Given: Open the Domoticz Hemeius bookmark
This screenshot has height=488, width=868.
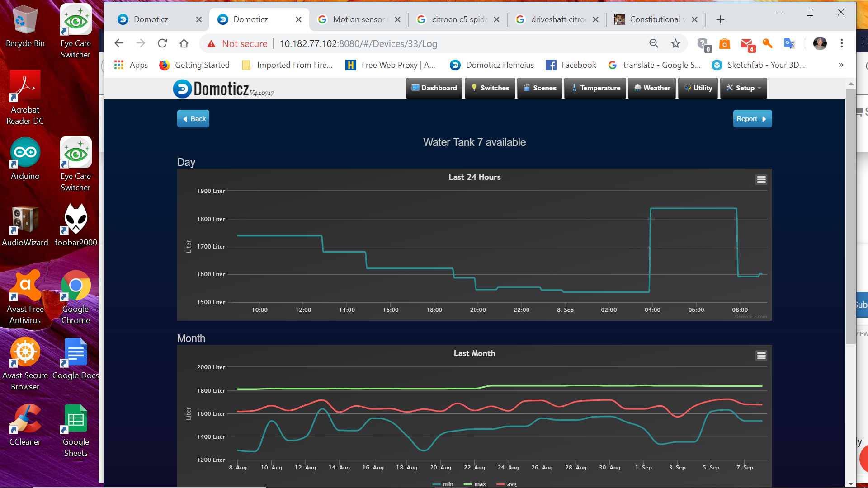Looking at the screenshot, I should [492, 65].
